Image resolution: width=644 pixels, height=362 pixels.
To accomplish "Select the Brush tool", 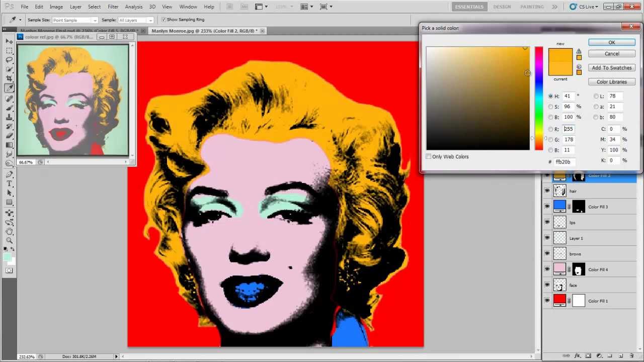I will (10, 108).
